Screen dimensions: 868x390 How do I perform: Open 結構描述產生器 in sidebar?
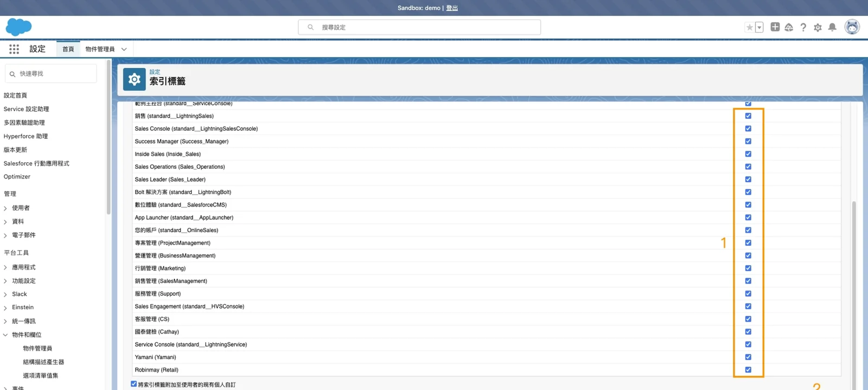pos(43,362)
